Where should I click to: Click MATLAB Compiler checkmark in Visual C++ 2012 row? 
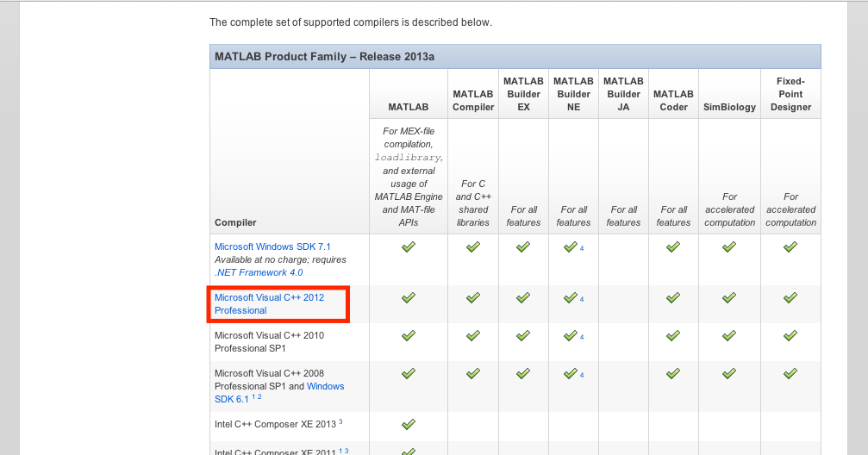tap(472, 298)
